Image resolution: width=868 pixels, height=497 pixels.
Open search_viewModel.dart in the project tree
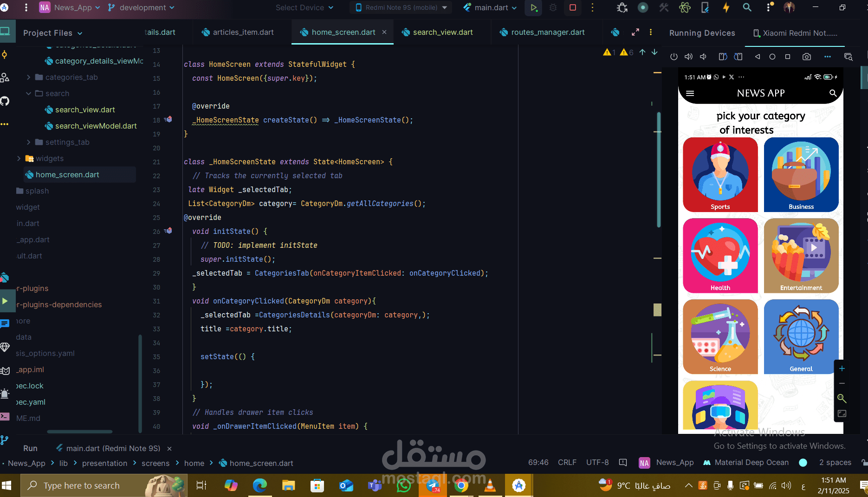tap(91, 126)
